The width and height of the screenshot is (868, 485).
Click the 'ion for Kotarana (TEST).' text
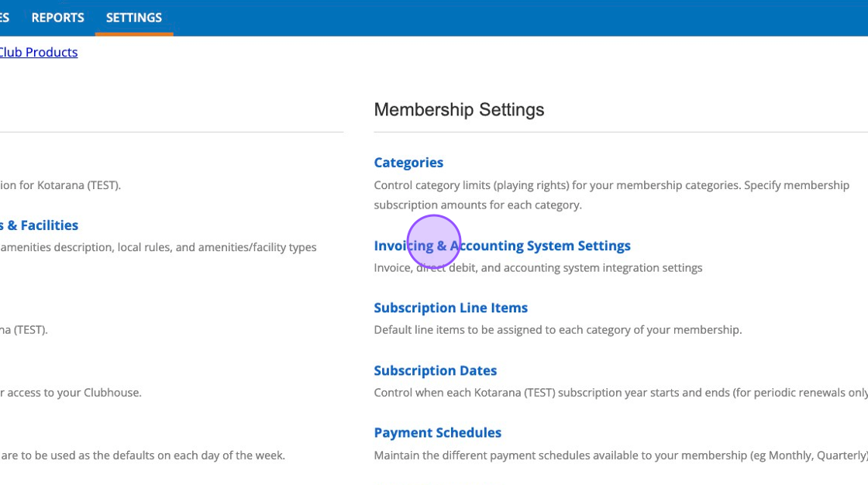pos(60,185)
